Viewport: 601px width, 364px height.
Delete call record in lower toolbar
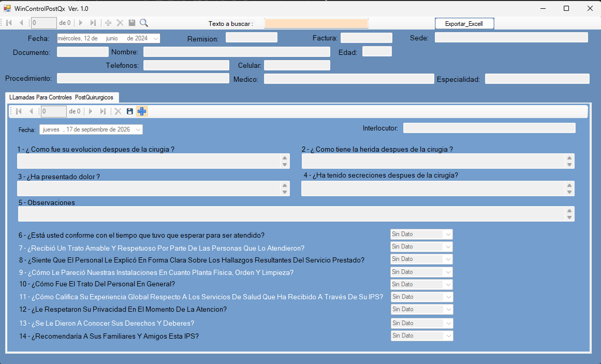118,111
